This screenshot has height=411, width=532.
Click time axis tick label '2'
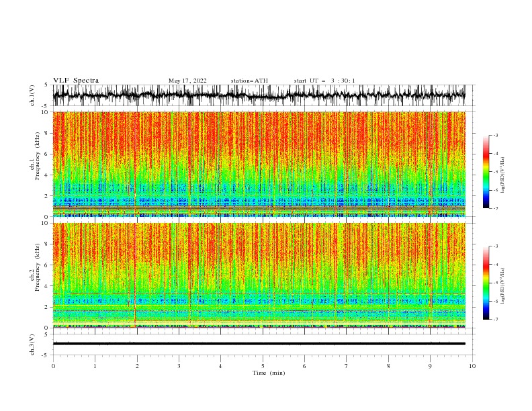click(137, 366)
